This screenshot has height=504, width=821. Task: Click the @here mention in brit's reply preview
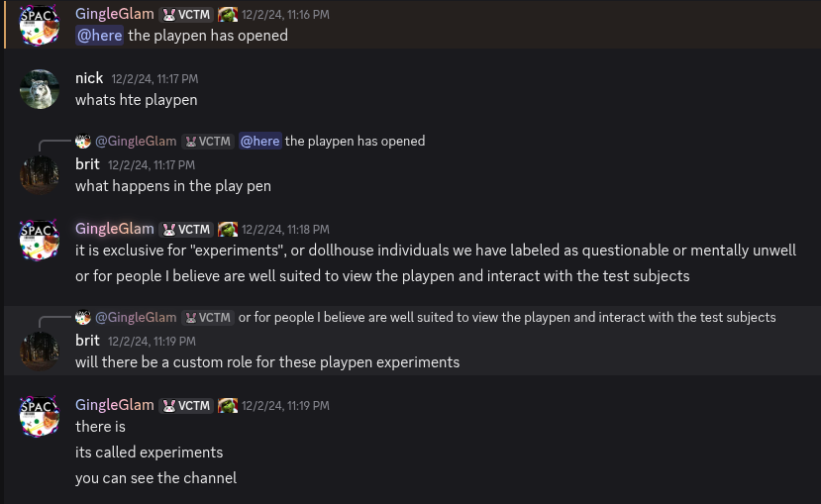[x=260, y=142]
